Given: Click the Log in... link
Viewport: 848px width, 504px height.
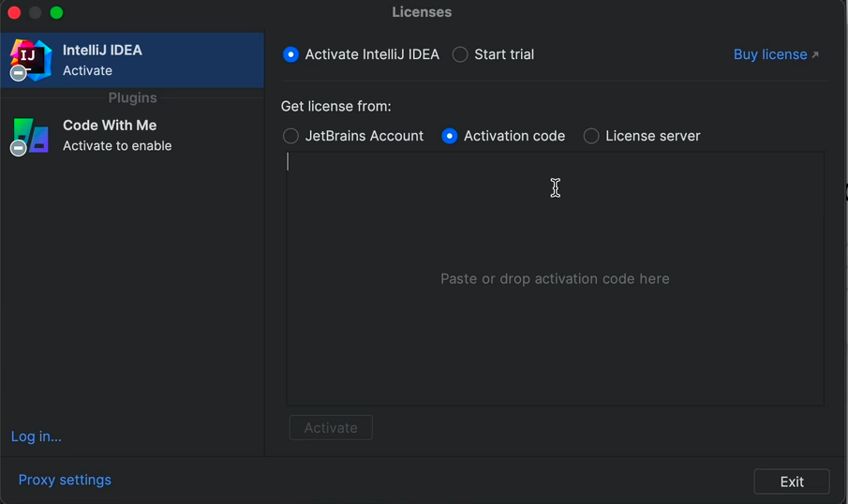Looking at the screenshot, I should point(37,437).
